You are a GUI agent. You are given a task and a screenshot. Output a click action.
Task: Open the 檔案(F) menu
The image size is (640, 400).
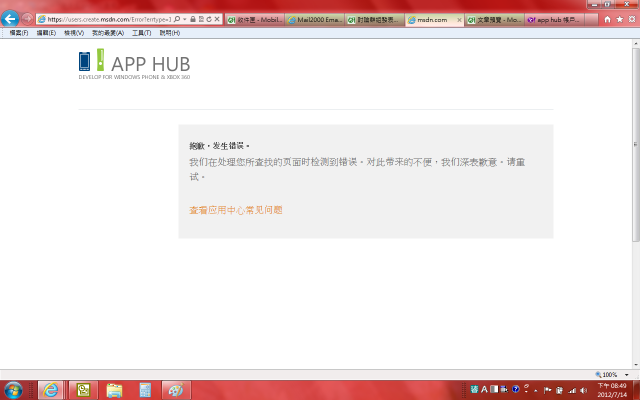point(19,33)
